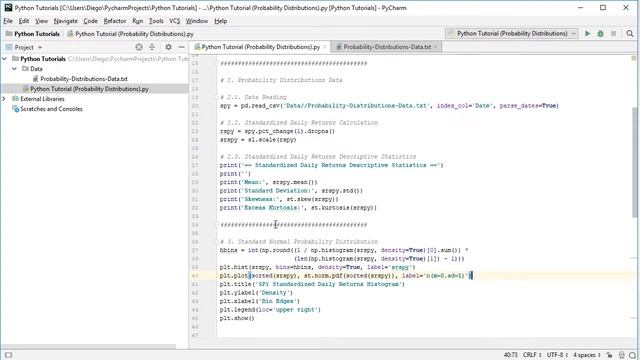Click 'Excess Kurtosis:' string on line 32
The height and width of the screenshot is (360, 640).
point(272,208)
